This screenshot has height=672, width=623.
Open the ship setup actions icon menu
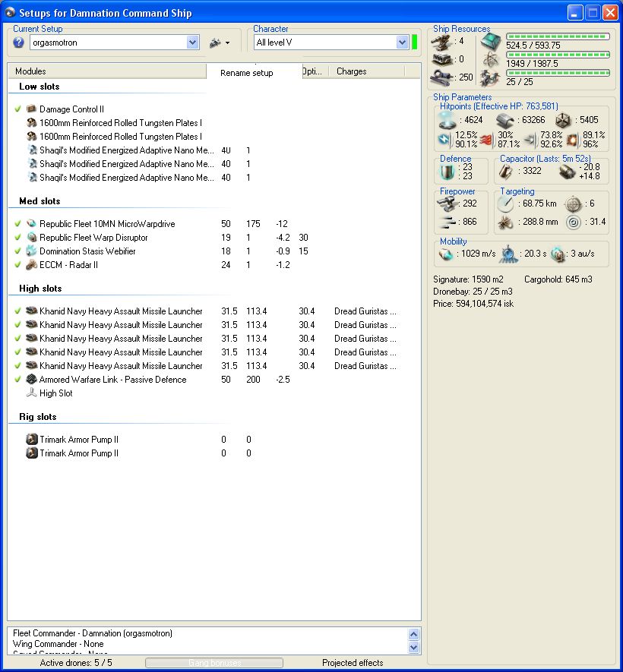(x=215, y=43)
